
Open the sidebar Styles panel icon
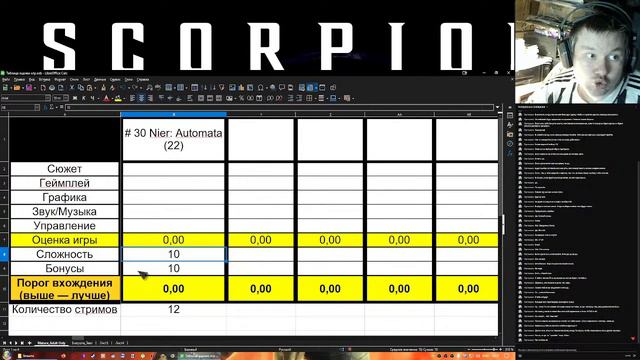click(x=510, y=124)
